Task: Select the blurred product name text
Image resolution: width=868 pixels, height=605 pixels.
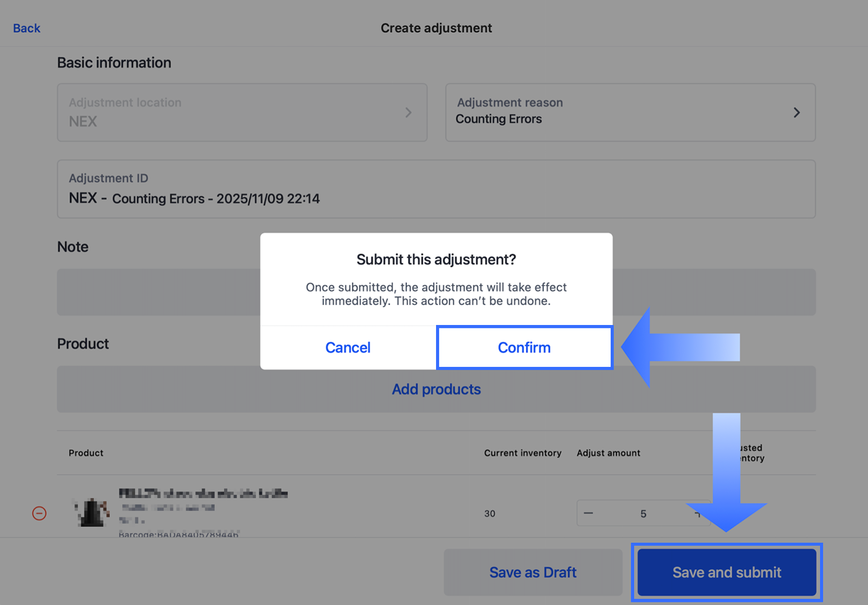Action: tap(203, 494)
